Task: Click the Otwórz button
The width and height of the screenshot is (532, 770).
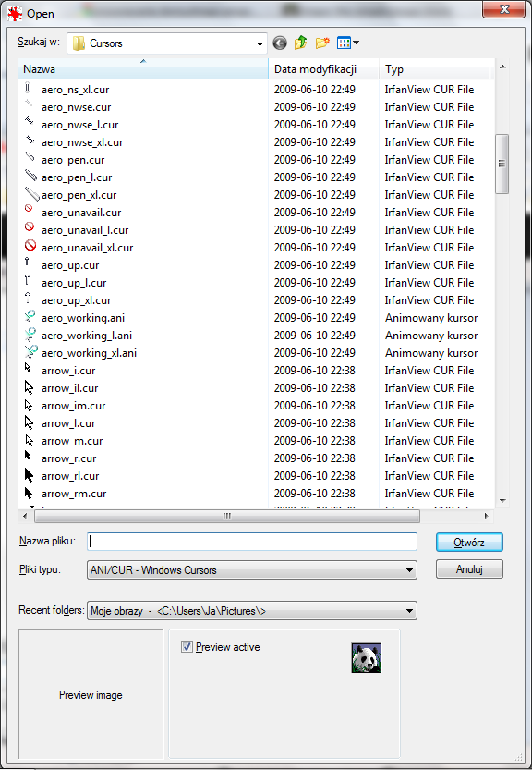Action: pyautogui.click(x=469, y=542)
